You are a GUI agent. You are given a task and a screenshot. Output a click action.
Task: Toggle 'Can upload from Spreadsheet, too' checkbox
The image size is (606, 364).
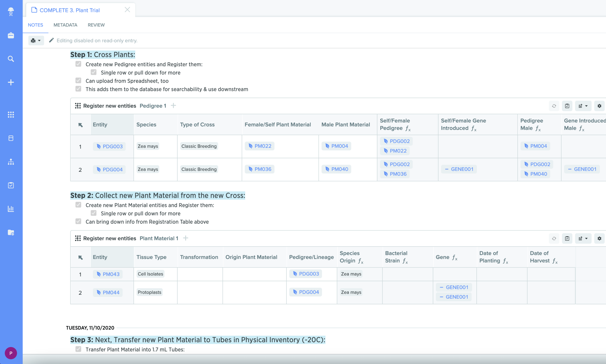tap(78, 81)
